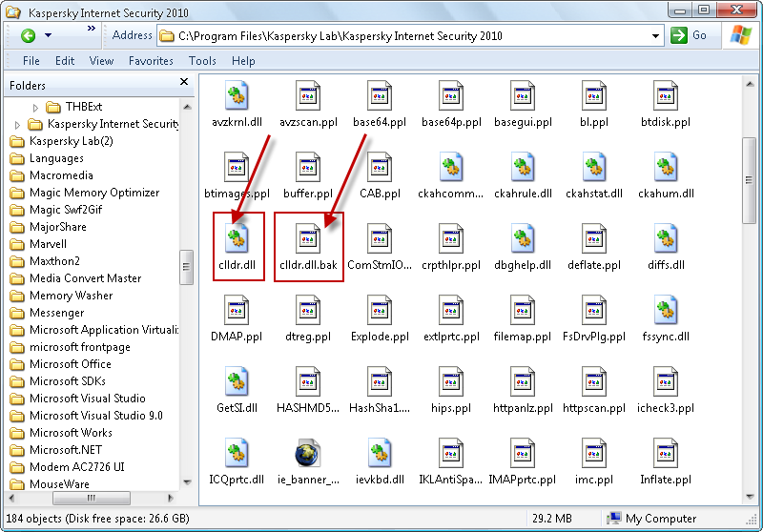Select the clldr.dll.bak file icon
Screen dimensions: 763x532
(308, 238)
